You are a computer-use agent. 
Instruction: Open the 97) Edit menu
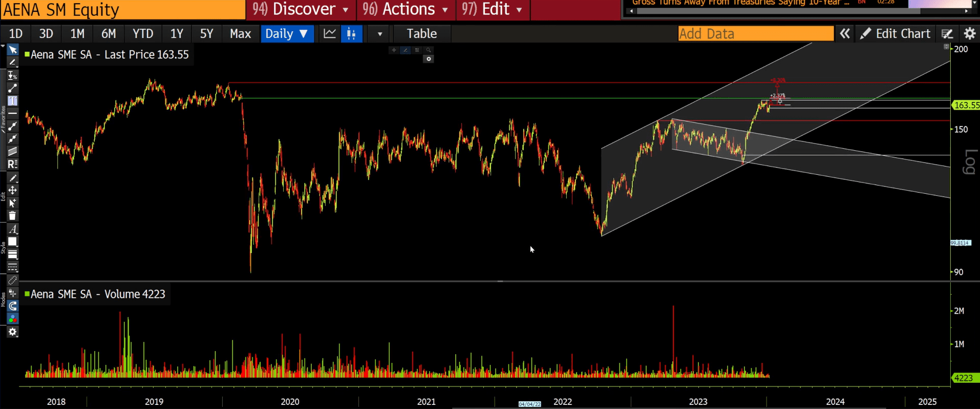[492, 9]
